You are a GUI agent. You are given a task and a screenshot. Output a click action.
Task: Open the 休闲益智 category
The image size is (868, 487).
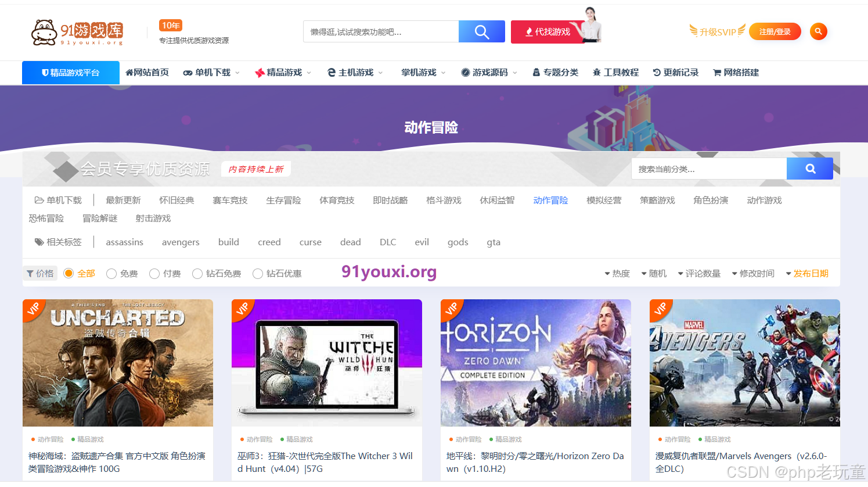point(497,200)
